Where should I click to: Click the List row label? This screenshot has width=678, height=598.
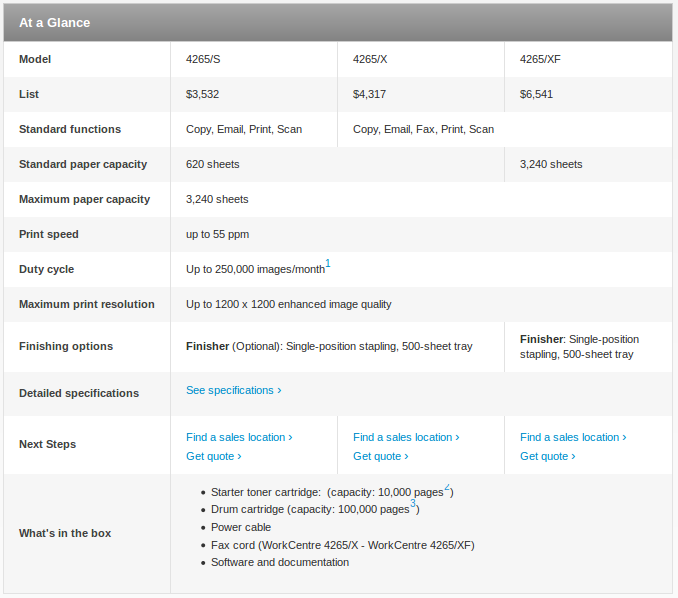point(29,94)
